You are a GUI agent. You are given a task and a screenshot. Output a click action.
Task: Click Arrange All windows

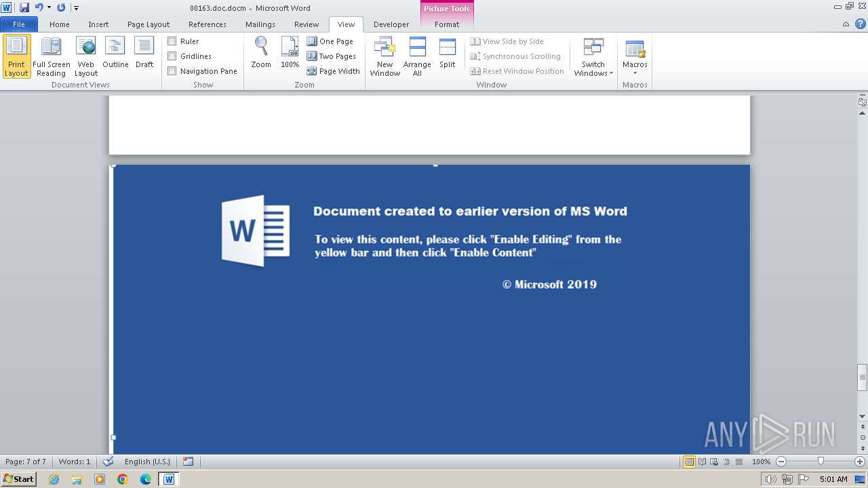pos(417,57)
